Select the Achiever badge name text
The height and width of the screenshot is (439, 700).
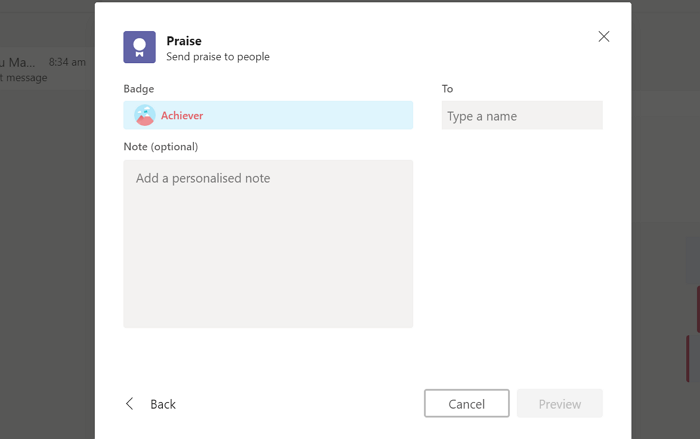[182, 116]
